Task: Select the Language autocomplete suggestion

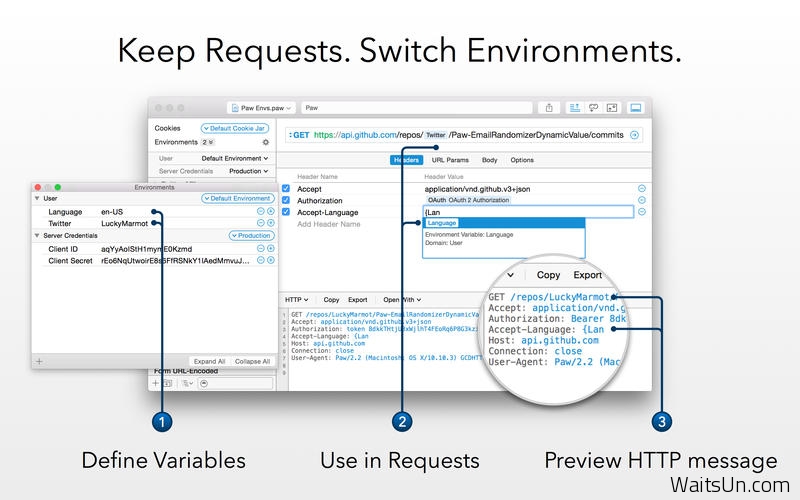Action: click(504, 223)
